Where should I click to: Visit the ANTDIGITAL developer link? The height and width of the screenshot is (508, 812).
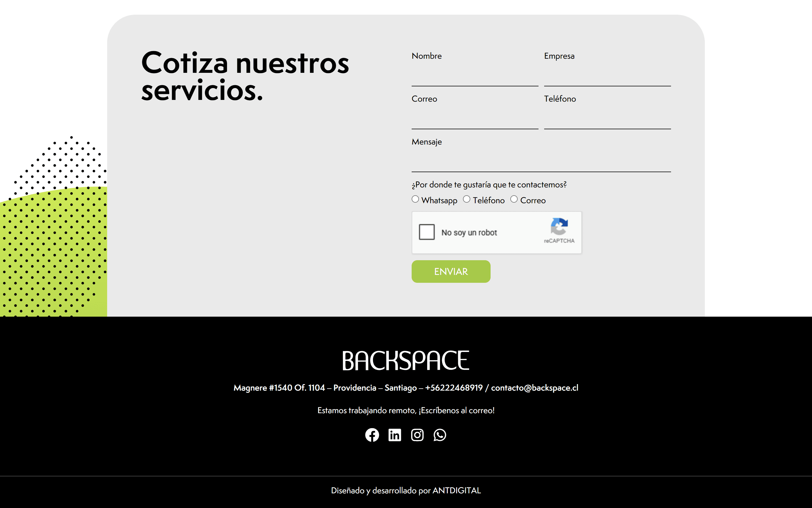pos(456,491)
